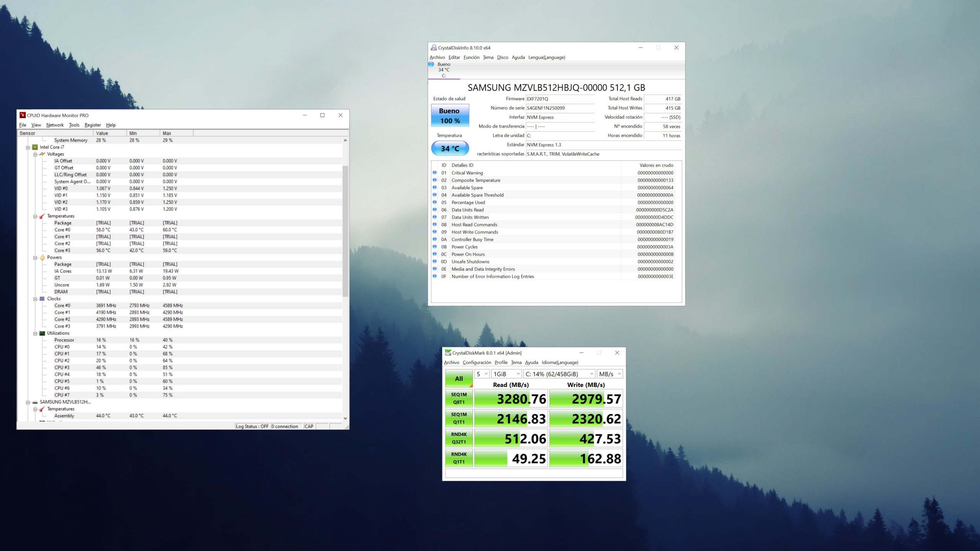Collapse the Intel Core i7 tree node
Viewport: 980px width, 551px height.
pos(28,147)
